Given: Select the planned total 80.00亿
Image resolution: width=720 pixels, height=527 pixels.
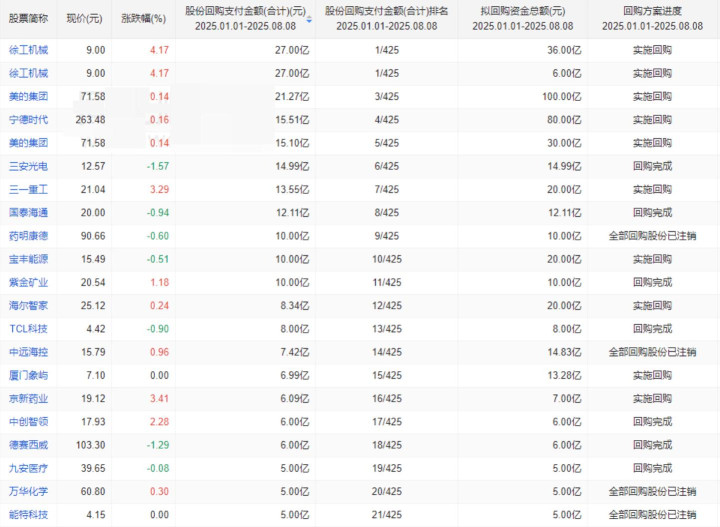Looking at the screenshot, I should point(564,120).
